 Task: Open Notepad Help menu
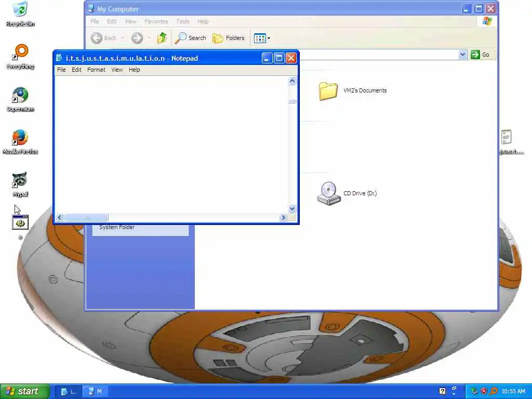point(135,70)
